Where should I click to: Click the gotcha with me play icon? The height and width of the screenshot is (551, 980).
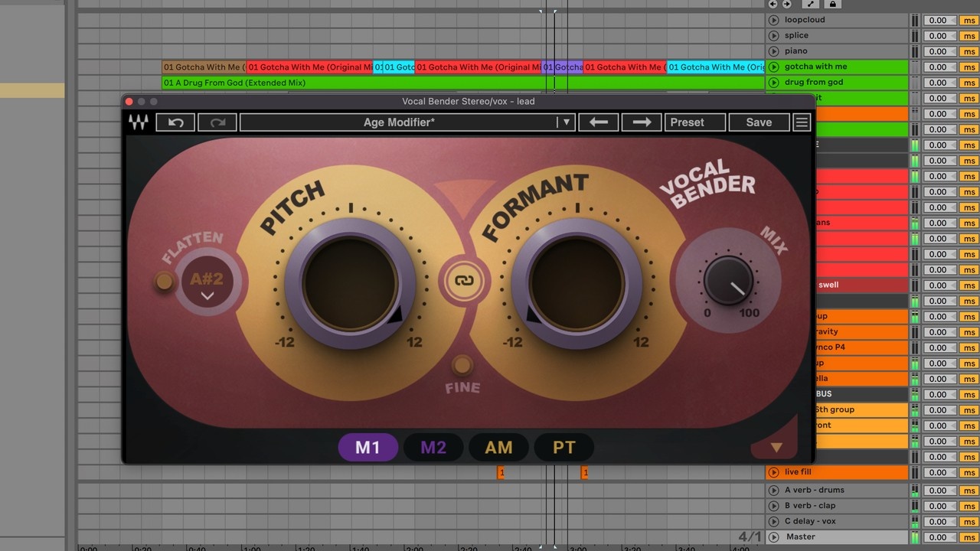tap(773, 67)
